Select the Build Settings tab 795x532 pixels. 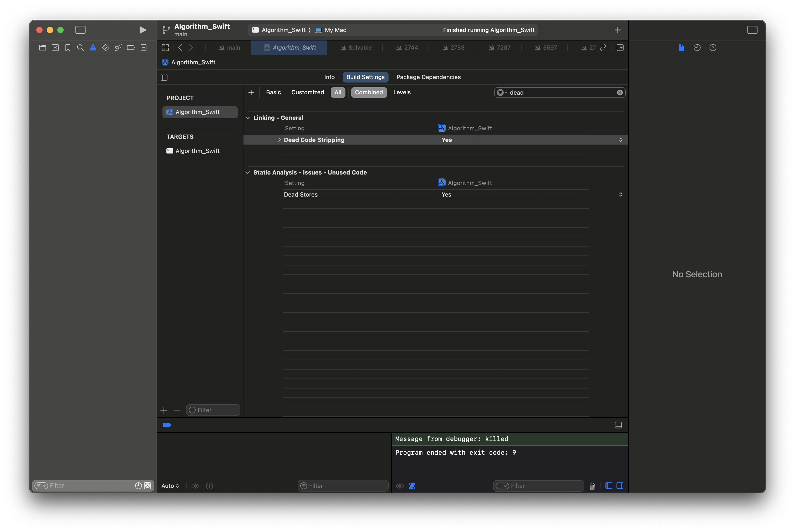[365, 77]
